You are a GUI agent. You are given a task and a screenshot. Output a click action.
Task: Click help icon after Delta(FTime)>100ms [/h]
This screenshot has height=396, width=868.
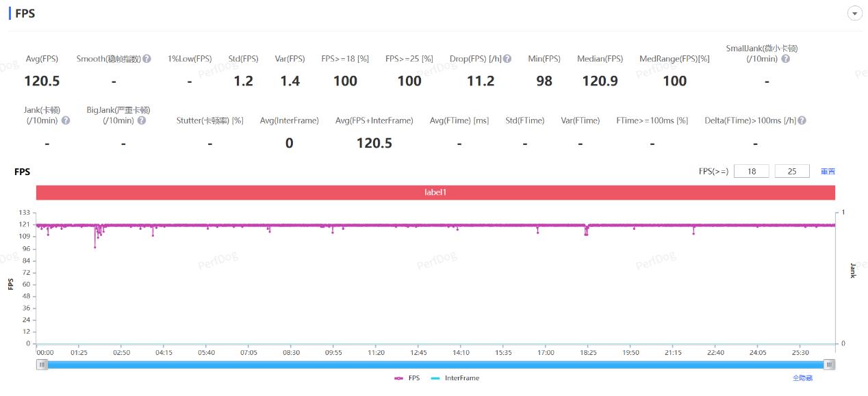pyautogui.click(x=802, y=120)
